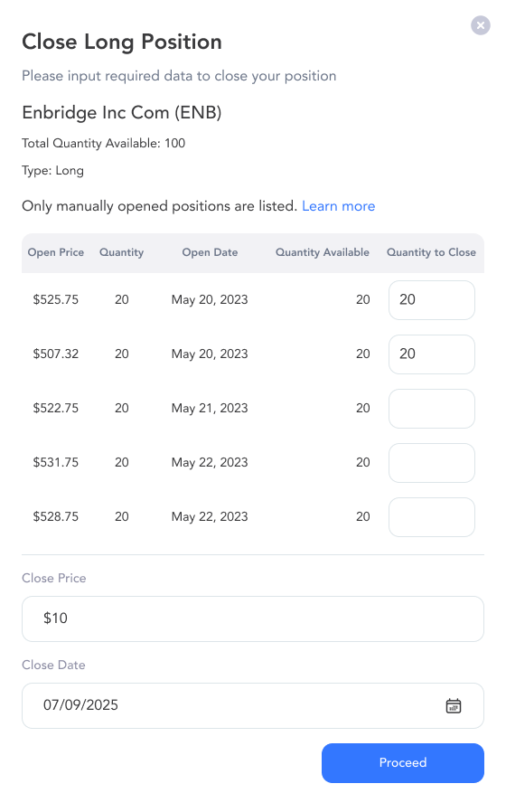The width and height of the screenshot is (506, 812).
Task: Open the Learn more link
Action: point(338,206)
